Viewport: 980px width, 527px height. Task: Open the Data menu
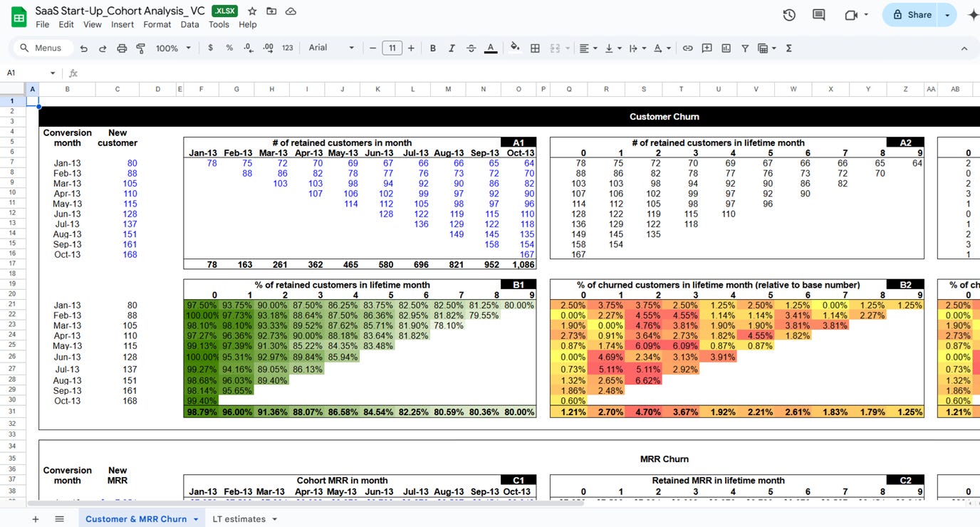tap(189, 24)
